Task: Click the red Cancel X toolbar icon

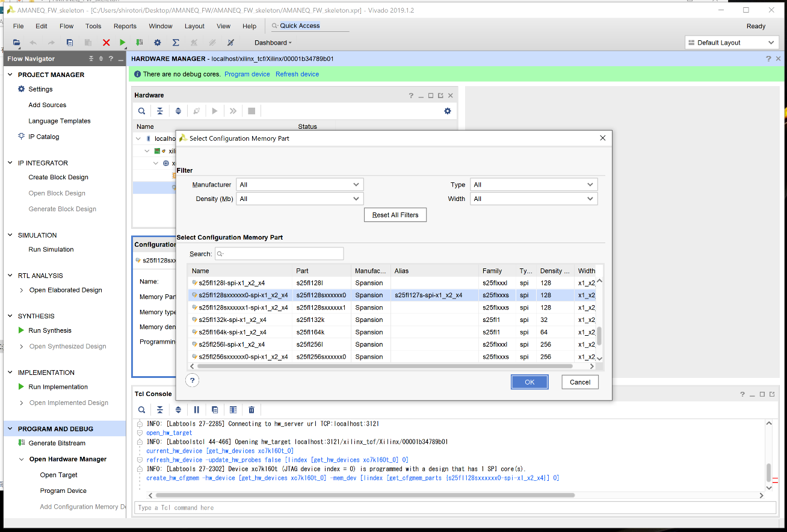Action: point(106,43)
